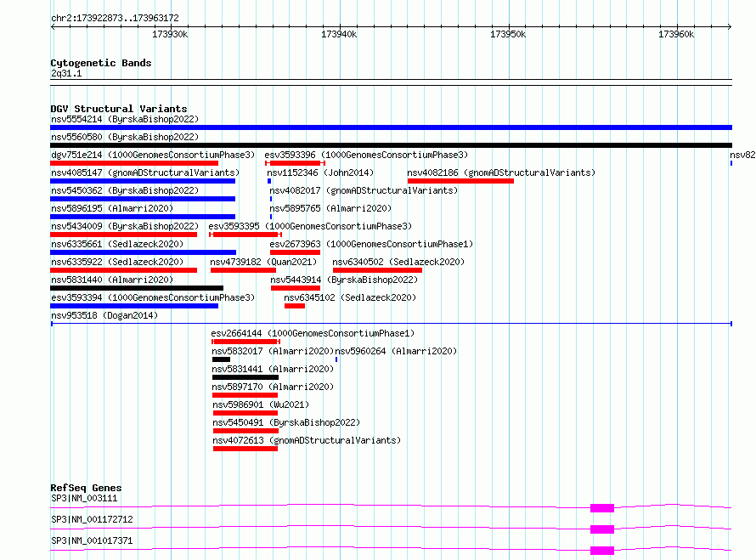Click the red bar under nsv6340502

coord(377,270)
